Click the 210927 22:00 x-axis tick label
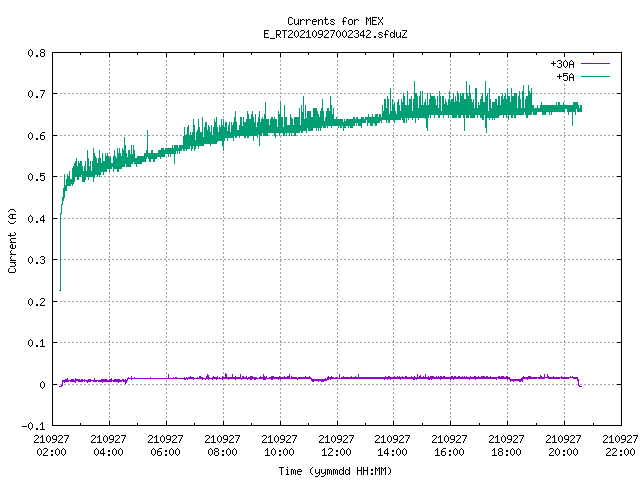Image resolution: width=640 pixels, height=480 pixels. pyautogui.click(x=620, y=445)
